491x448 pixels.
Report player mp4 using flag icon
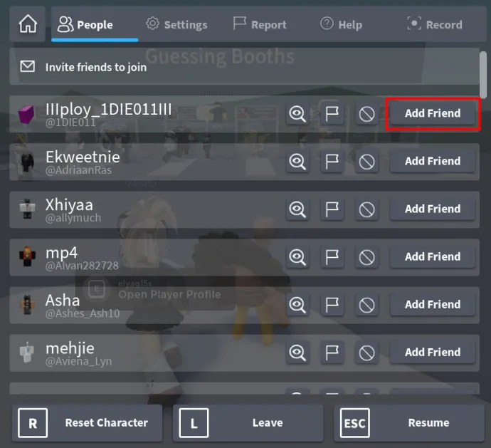click(332, 257)
